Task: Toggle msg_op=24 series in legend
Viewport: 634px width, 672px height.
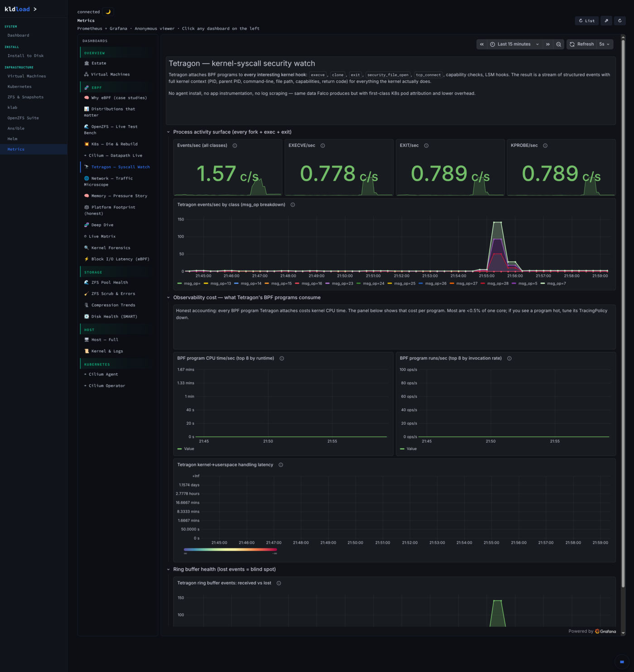Action: coord(370,284)
